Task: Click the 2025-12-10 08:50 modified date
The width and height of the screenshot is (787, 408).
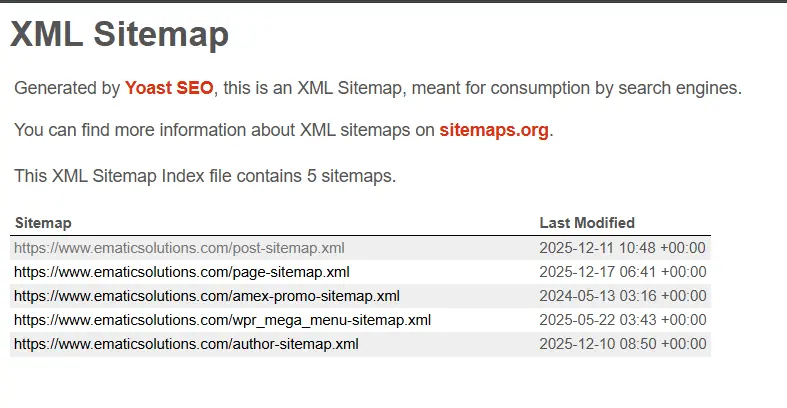Action: tap(622, 344)
